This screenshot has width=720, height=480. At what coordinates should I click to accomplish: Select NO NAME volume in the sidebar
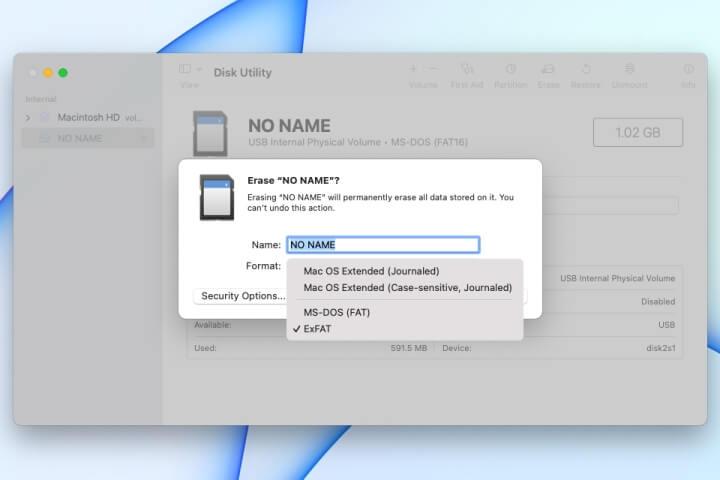(x=88, y=138)
